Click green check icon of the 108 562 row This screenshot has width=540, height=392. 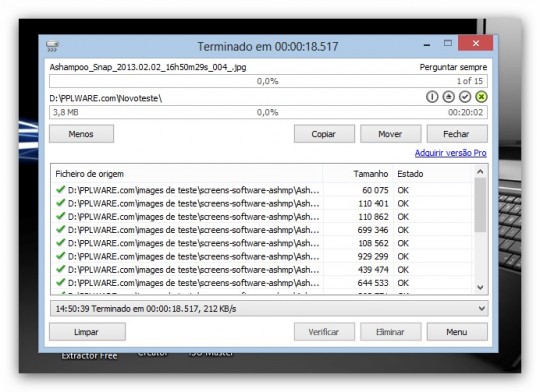(x=61, y=243)
